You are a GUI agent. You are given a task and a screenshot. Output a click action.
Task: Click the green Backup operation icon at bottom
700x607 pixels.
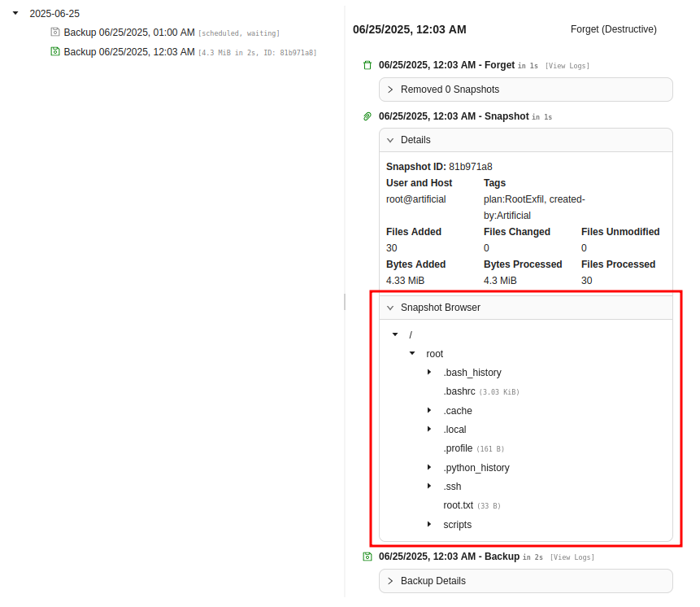tap(367, 557)
